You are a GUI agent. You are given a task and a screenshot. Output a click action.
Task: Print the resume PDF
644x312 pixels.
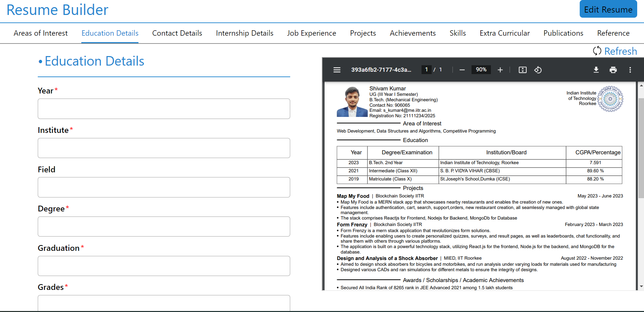613,70
